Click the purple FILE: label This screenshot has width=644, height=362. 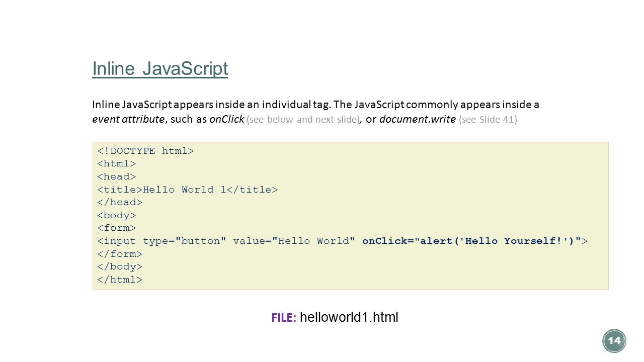click(284, 318)
